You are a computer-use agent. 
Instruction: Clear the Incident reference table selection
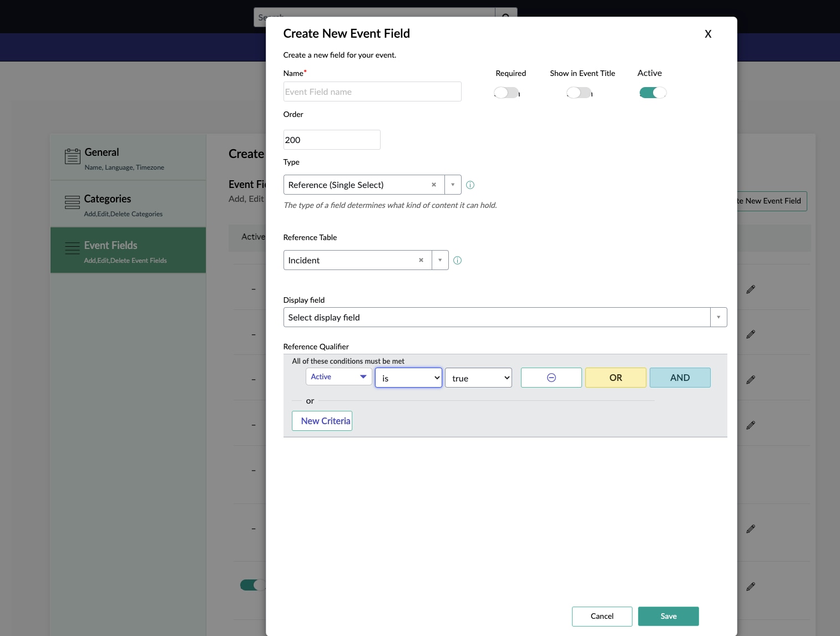(x=421, y=260)
